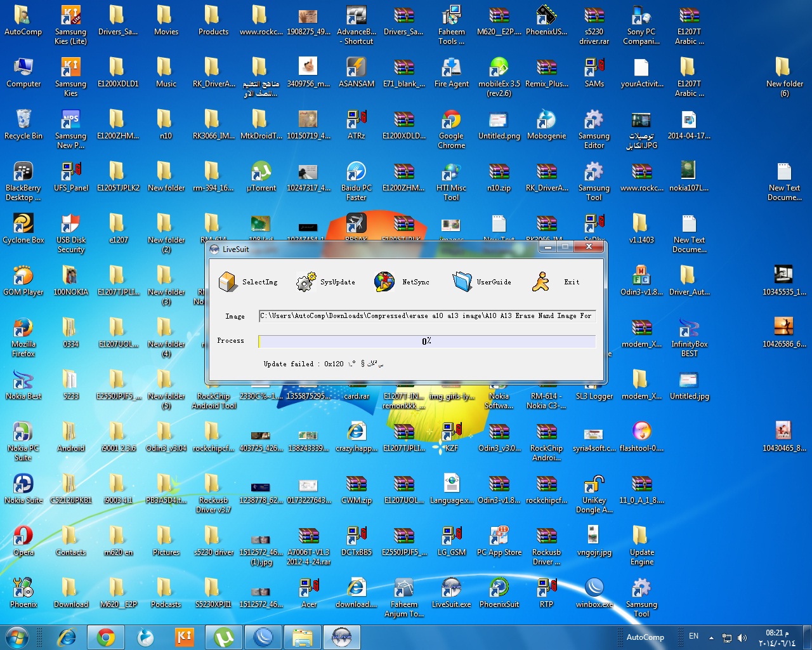Select New folder (6)
This screenshot has width=812, height=650.
coord(785,77)
